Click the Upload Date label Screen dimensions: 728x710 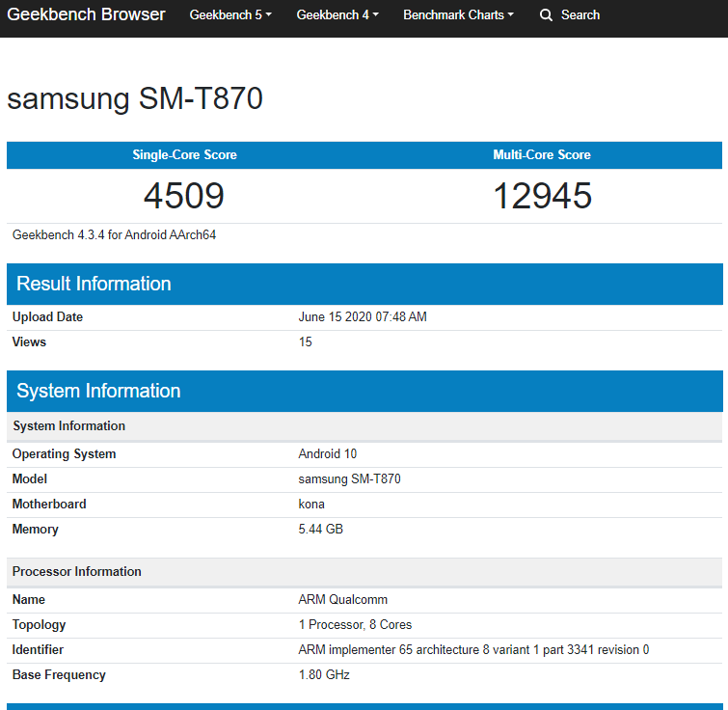tap(47, 316)
